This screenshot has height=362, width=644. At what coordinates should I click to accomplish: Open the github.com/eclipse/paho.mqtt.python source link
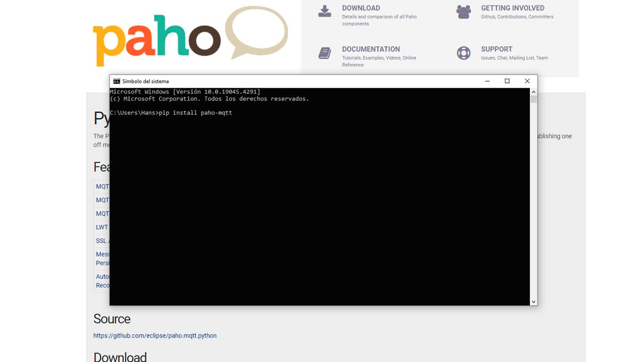coord(155,336)
